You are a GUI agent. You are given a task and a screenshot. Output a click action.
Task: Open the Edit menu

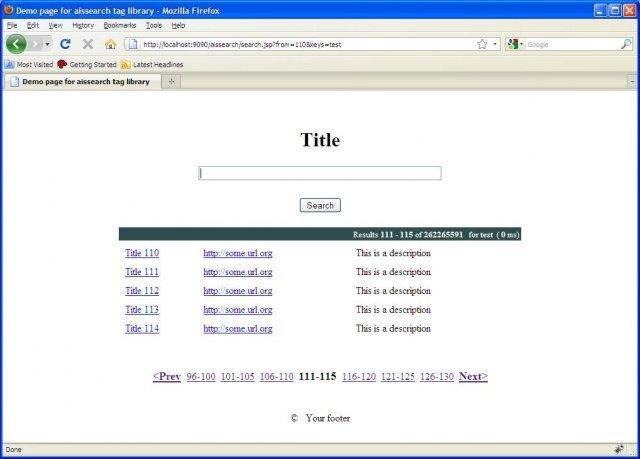(33, 25)
